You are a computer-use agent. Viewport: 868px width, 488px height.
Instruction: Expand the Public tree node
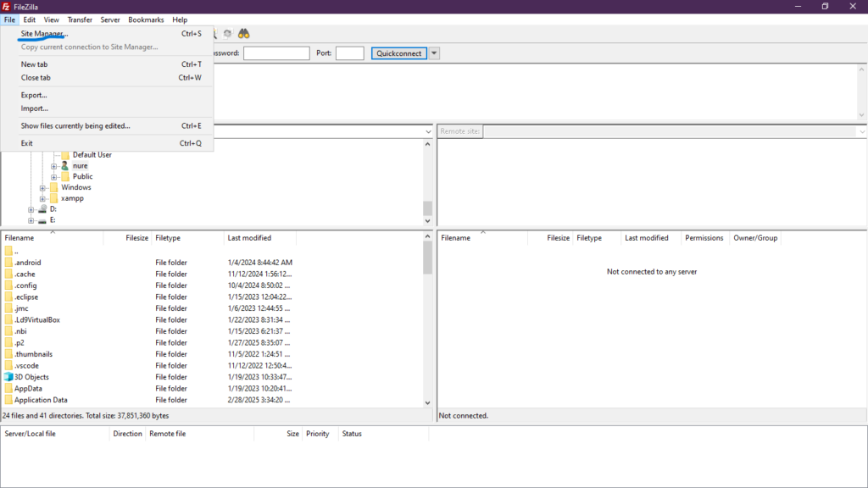(53, 177)
